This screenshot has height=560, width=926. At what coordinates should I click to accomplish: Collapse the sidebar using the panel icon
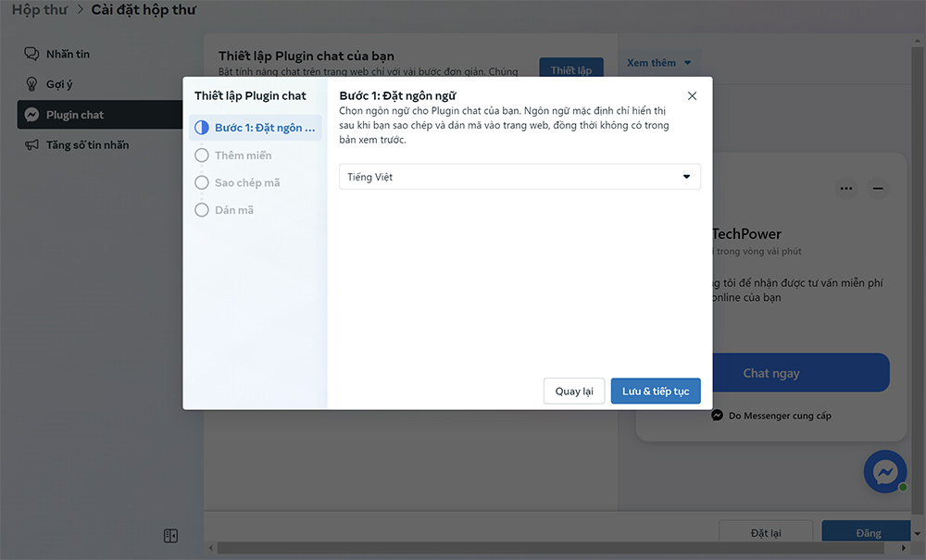pyautogui.click(x=170, y=536)
